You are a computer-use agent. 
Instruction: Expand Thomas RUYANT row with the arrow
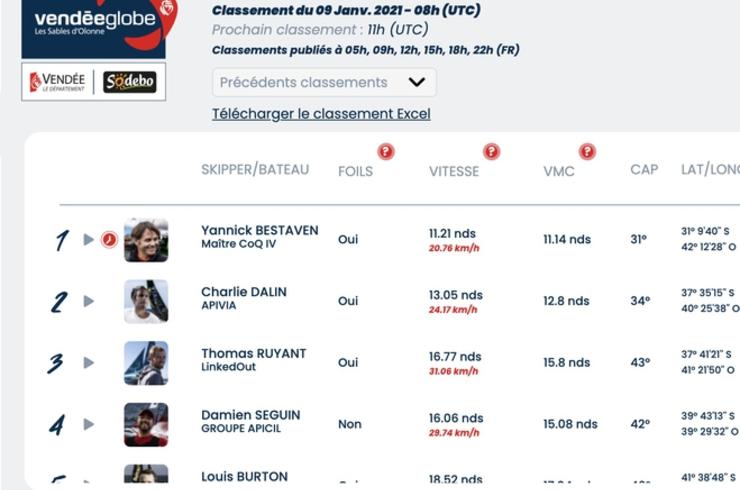[88, 363]
